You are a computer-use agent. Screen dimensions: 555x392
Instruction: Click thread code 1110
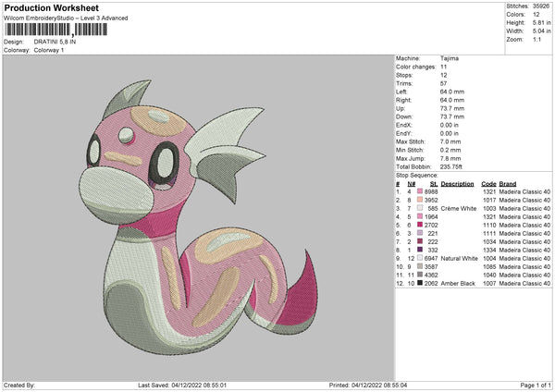[489, 225]
